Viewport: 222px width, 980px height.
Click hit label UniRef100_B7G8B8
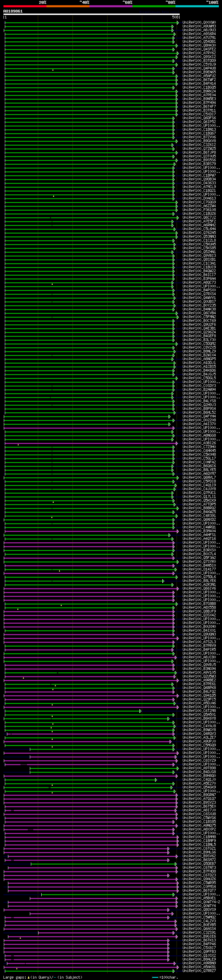tap(199, 604)
